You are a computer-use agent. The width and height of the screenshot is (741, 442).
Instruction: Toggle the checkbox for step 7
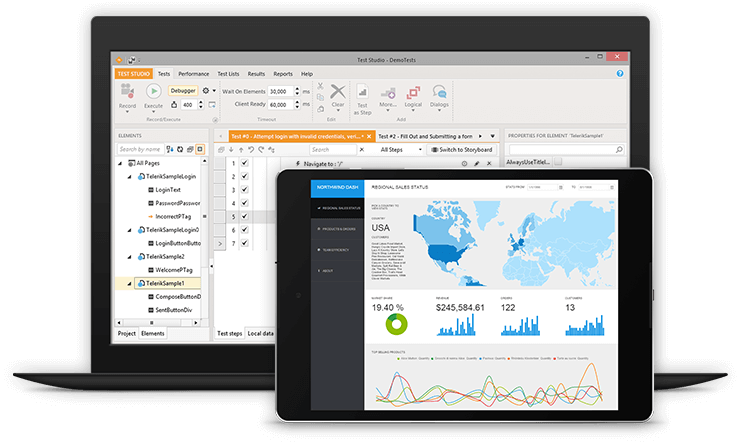(244, 243)
